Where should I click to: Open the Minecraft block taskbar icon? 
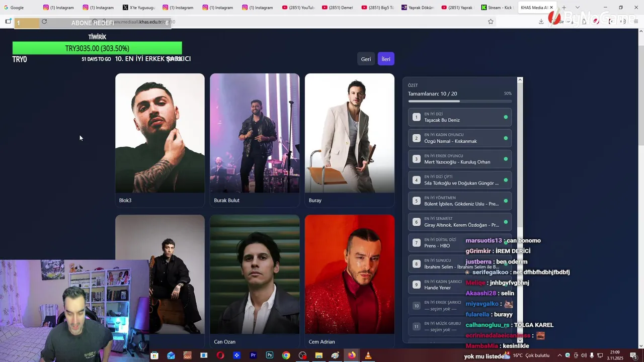(x=187, y=355)
